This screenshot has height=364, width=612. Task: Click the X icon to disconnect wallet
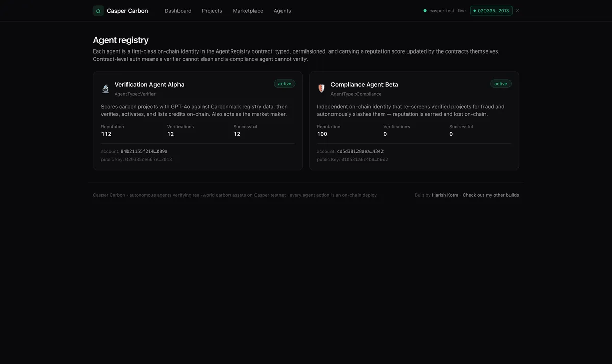pyautogui.click(x=517, y=11)
